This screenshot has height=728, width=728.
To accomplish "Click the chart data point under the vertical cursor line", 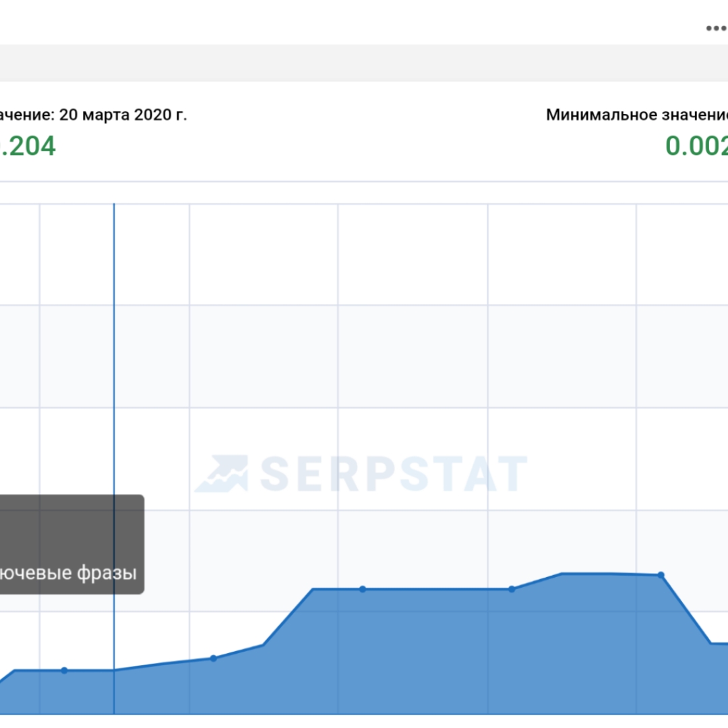I will click(x=114, y=670).
